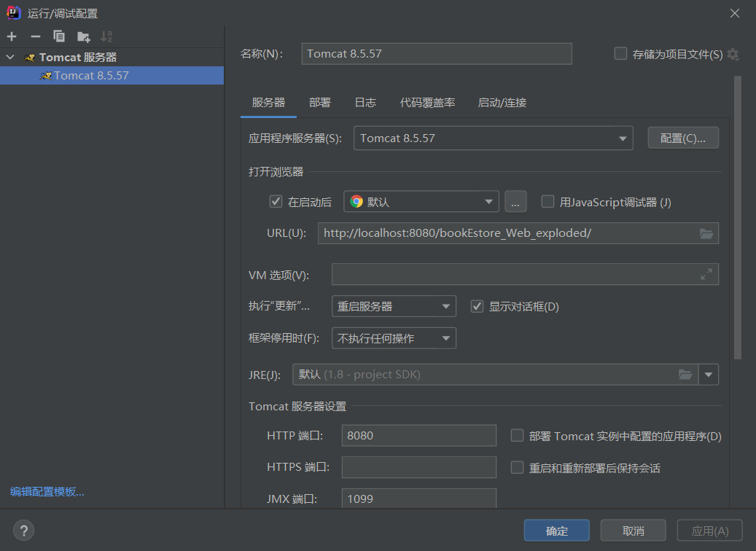Enable 用JavaScript调试器 checkbox
756x551 pixels.
[x=547, y=201]
